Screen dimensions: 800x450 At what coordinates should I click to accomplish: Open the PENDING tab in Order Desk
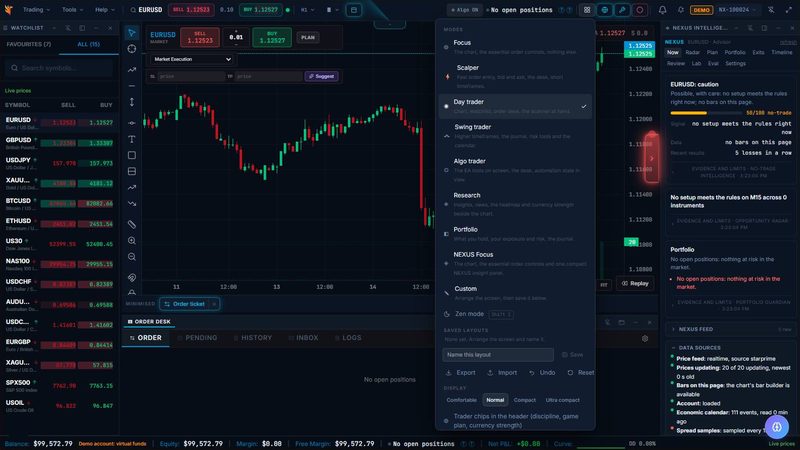(197, 338)
